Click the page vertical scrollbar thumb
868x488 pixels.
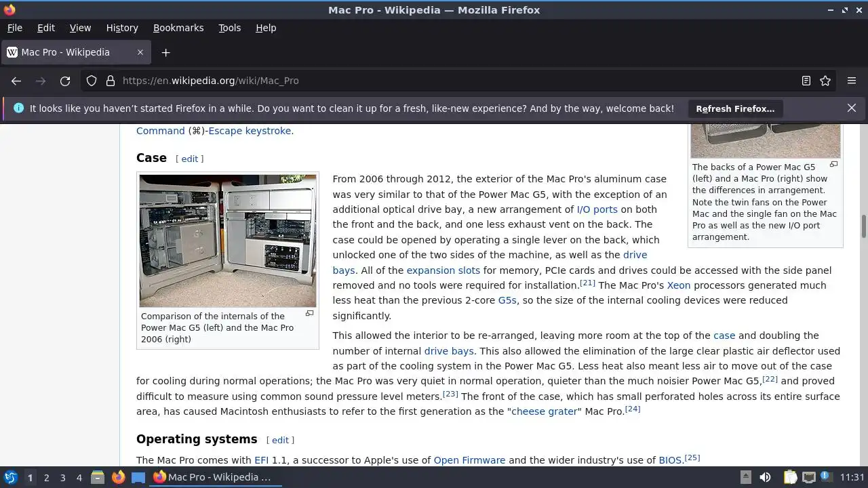point(863,226)
